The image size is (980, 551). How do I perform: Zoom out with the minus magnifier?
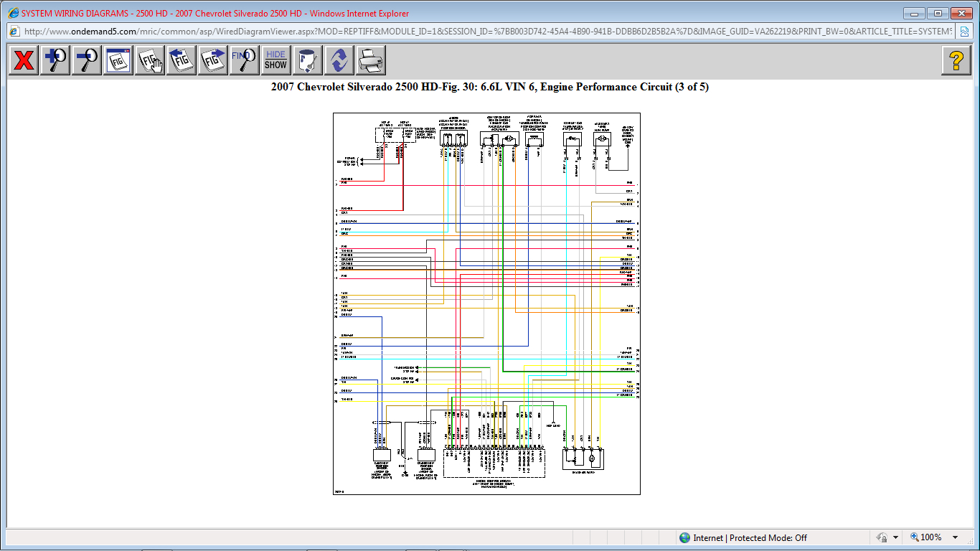[x=87, y=60]
